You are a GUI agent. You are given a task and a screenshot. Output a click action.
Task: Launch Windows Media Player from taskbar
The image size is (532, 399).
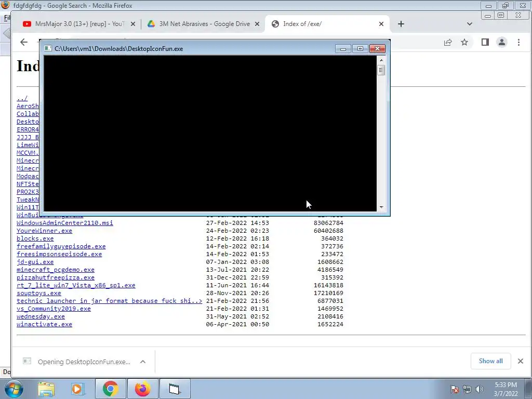pos(77,389)
